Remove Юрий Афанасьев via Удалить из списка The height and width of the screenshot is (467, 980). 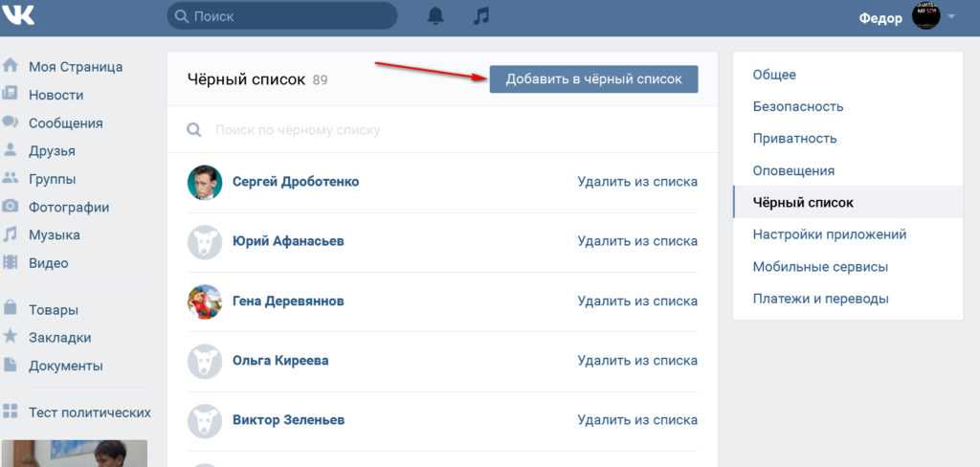(637, 241)
